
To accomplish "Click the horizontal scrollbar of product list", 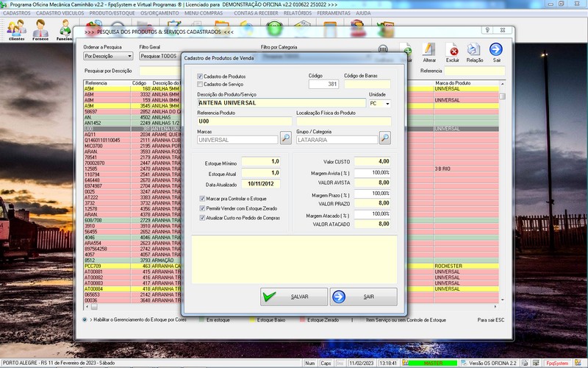I will pos(290,307).
